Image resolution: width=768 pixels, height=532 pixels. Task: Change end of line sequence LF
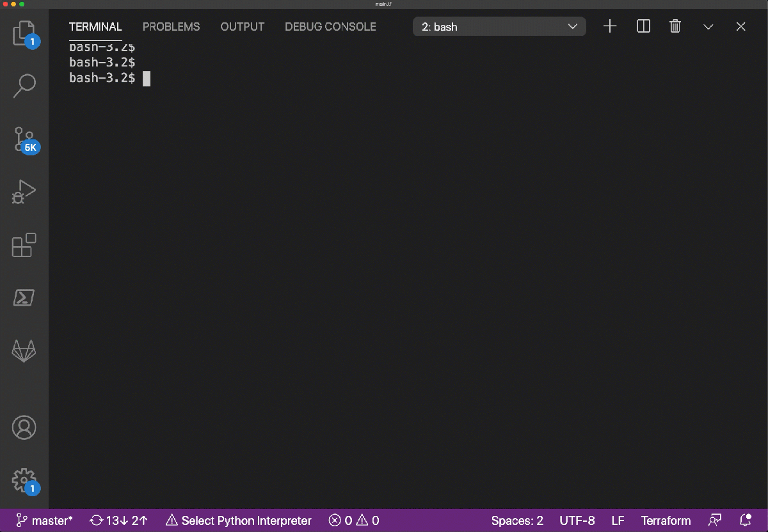tap(618, 520)
